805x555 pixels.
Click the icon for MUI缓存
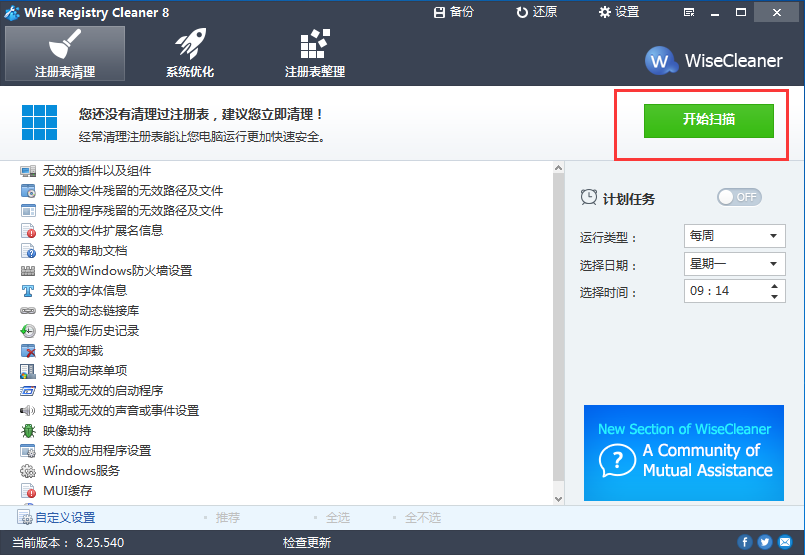[28, 491]
